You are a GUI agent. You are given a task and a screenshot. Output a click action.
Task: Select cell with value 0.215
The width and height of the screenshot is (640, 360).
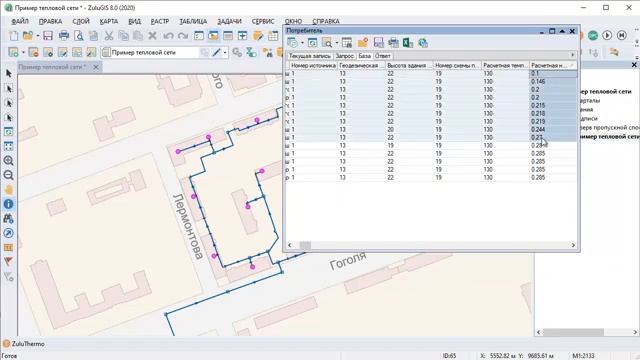pyautogui.click(x=553, y=105)
